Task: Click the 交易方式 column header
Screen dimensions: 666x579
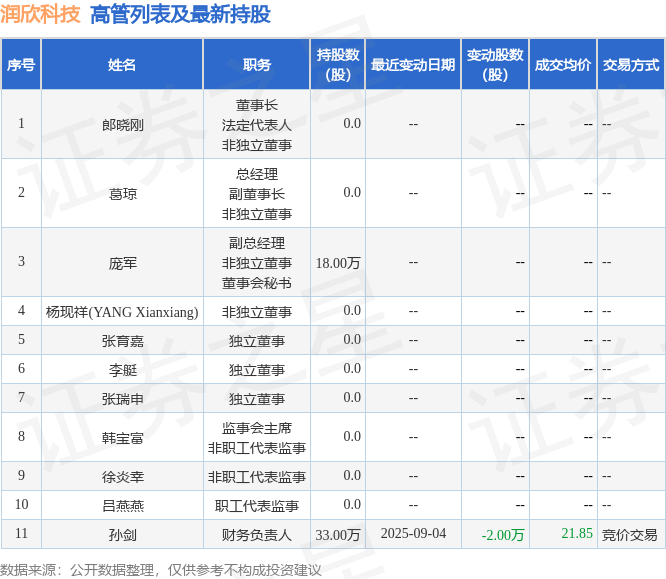Action: click(631, 65)
